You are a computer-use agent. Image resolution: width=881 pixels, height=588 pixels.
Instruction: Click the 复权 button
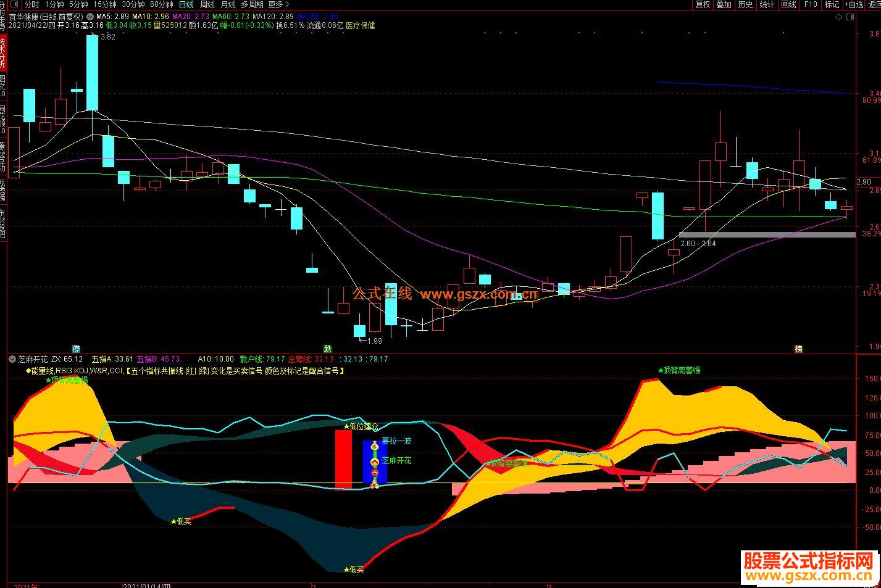point(703,4)
